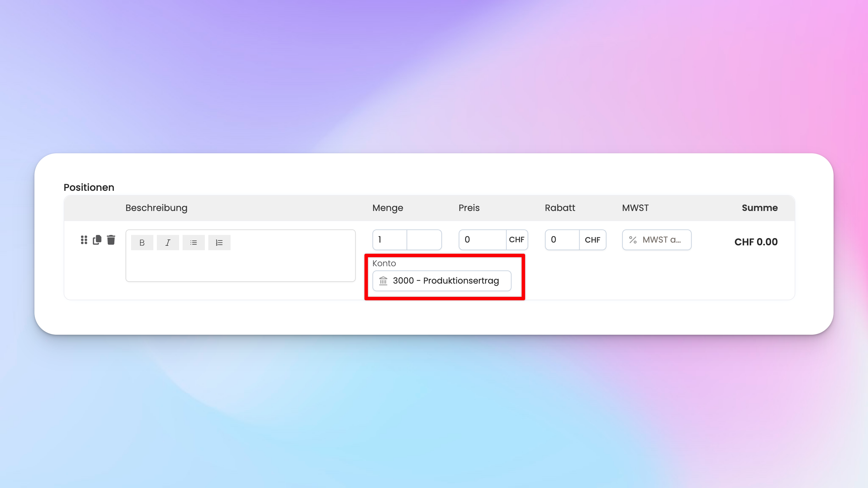
Task: Click the drag handle for the position row
Action: (x=84, y=240)
